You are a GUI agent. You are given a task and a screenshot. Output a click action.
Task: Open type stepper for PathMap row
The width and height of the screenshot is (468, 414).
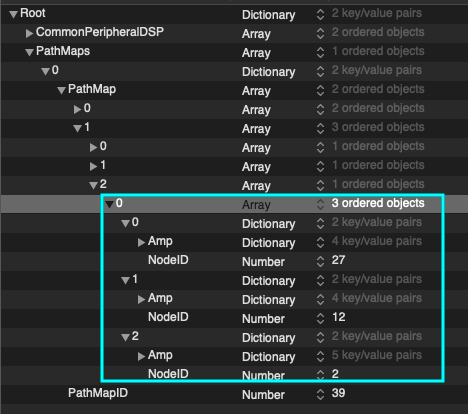320,90
